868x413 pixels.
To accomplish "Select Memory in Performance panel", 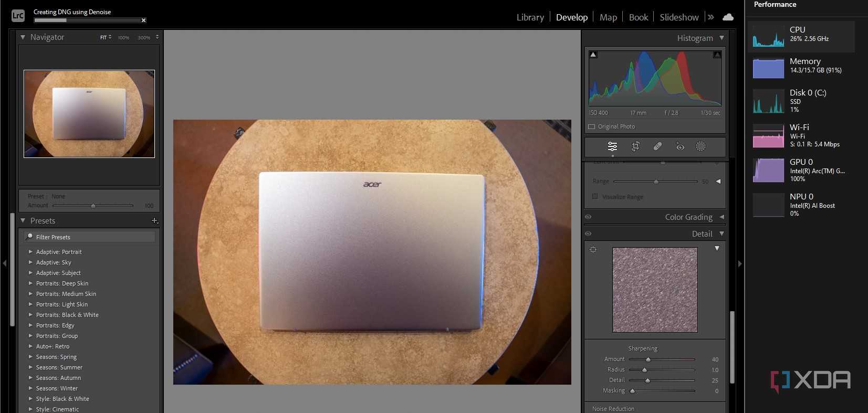I will click(x=801, y=68).
